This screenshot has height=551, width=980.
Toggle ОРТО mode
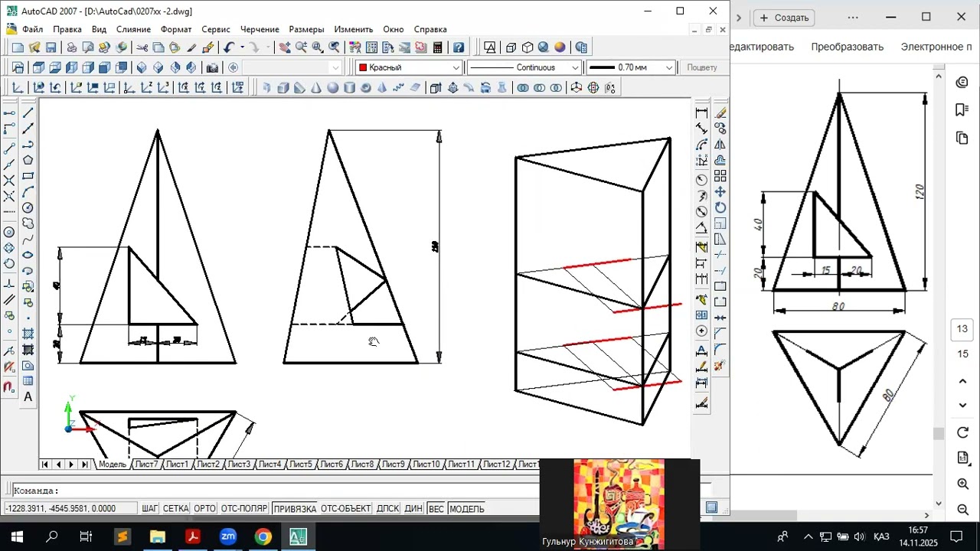coord(204,509)
